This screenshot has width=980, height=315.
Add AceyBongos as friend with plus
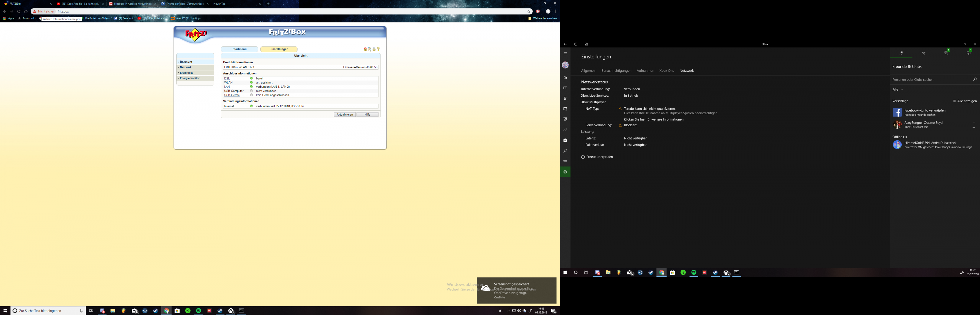(x=974, y=122)
